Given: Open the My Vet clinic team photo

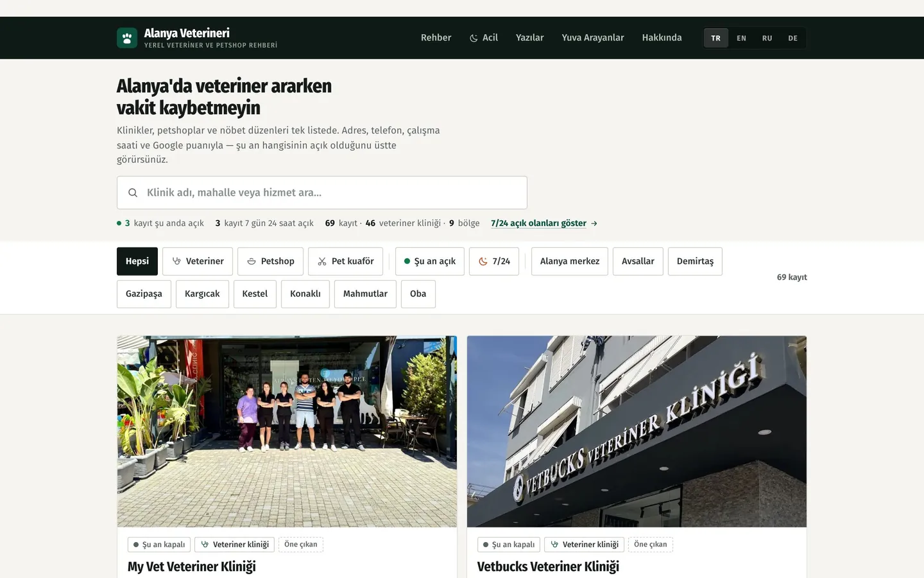Looking at the screenshot, I should pos(287,432).
